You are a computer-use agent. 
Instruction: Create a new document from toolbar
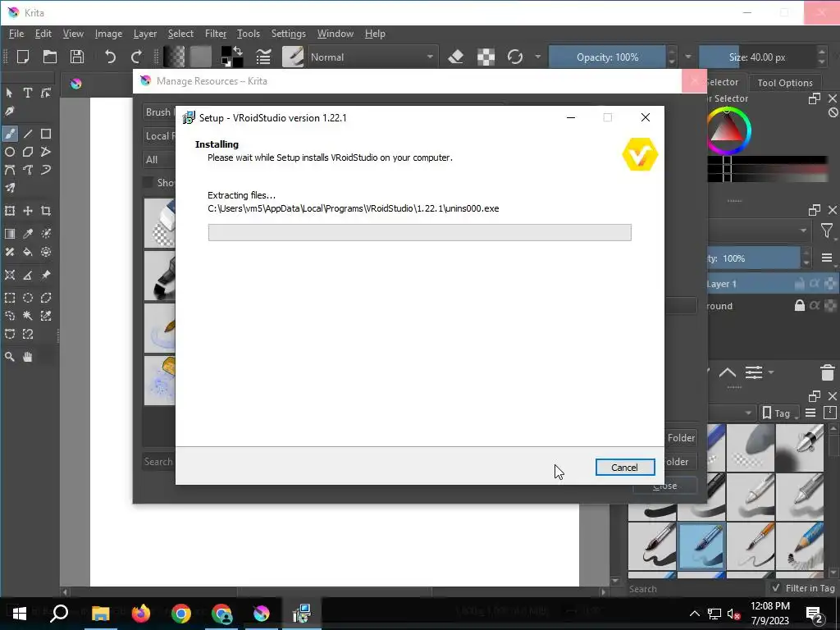coord(22,57)
